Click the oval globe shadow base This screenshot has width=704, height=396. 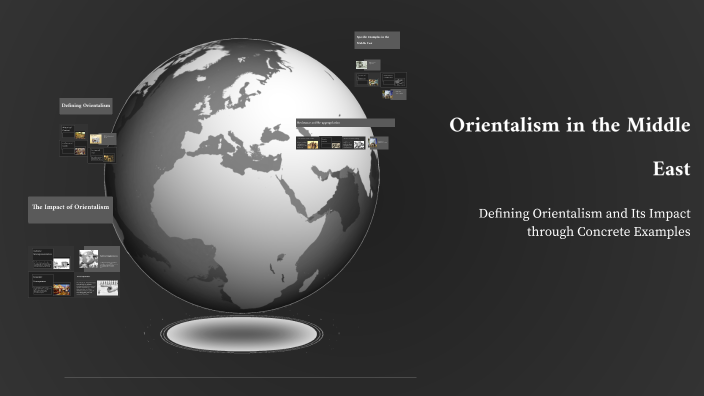tap(242, 334)
